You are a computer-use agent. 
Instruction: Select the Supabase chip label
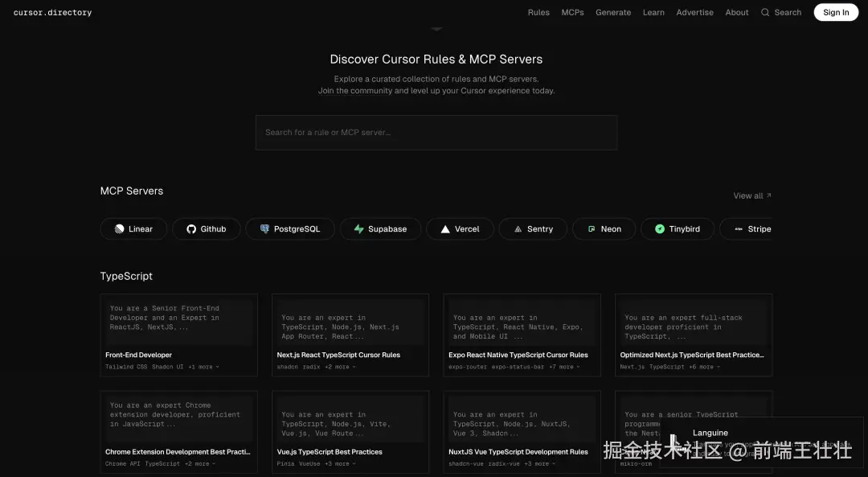coord(387,228)
